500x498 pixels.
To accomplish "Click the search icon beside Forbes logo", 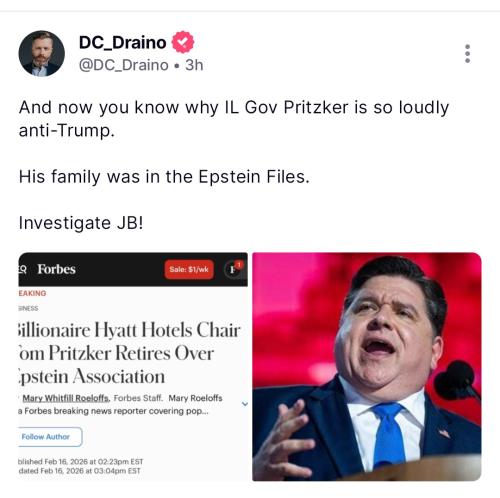I will coord(22,269).
